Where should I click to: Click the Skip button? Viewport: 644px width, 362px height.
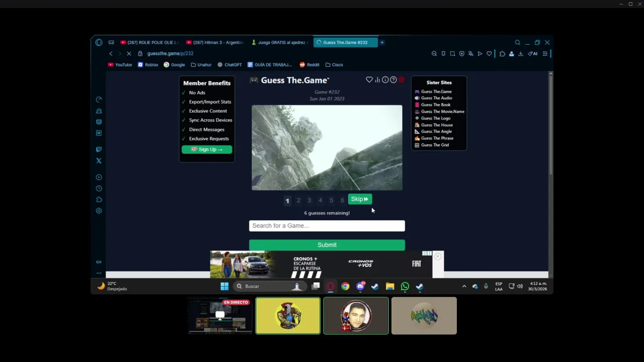point(360,199)
